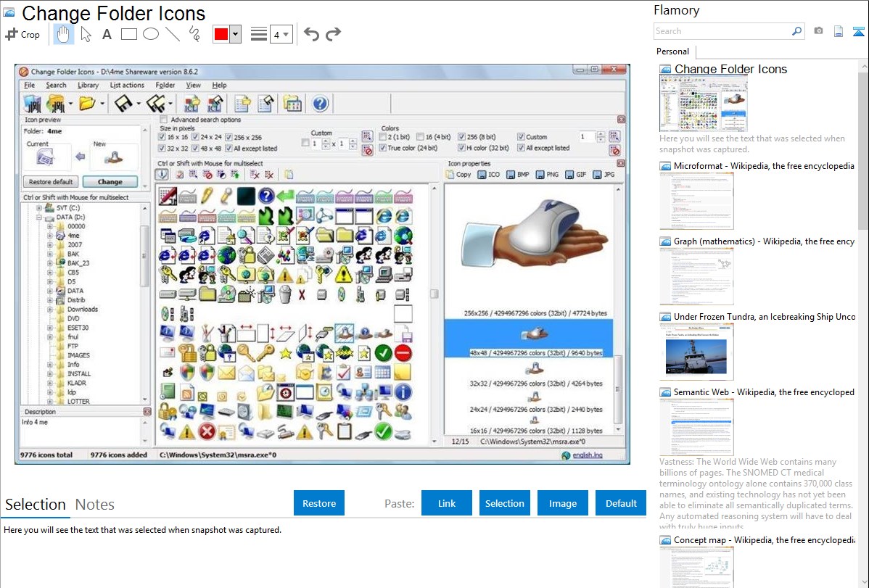
Task: Select the 4me folder in tree
Action: (x=73, y=236)
